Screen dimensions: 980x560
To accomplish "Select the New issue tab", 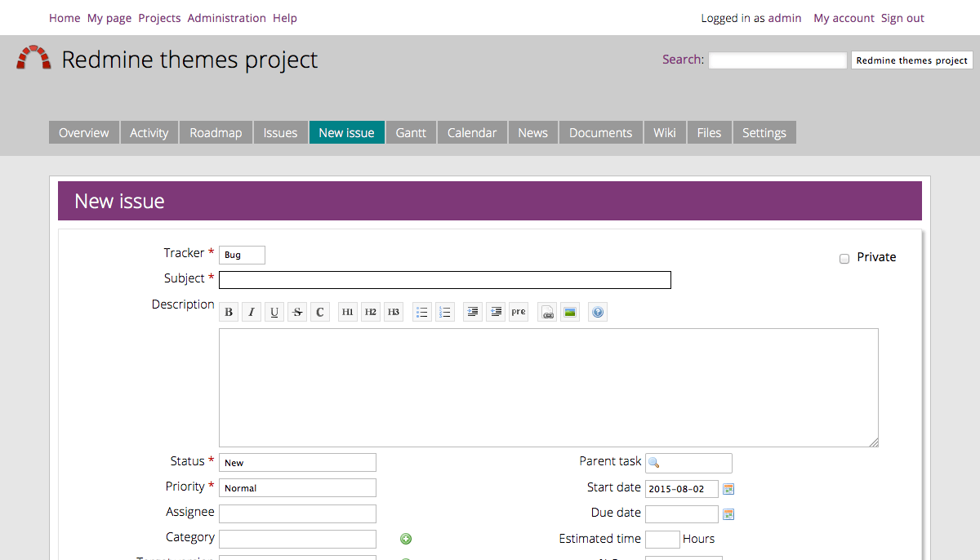I will [347, 132].
